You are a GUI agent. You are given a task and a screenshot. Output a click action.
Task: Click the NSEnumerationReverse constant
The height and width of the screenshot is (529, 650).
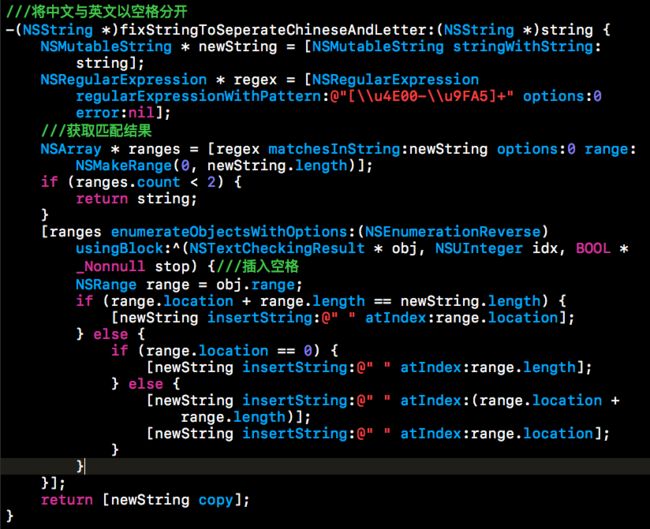coord(453,231)
